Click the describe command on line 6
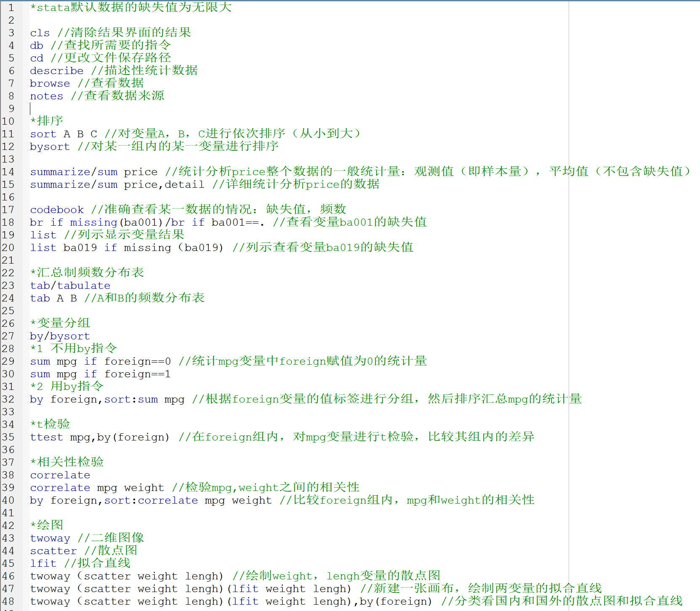 [56, 71]
